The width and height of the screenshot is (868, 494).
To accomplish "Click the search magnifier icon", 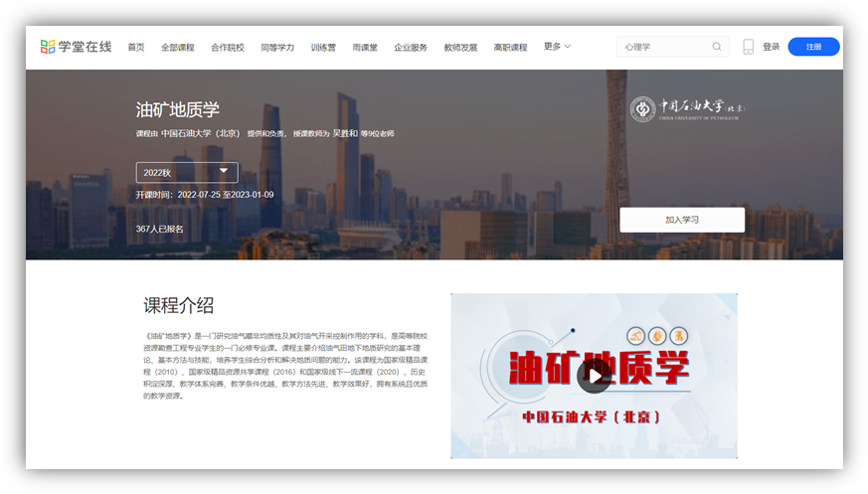I will (717, 47).
